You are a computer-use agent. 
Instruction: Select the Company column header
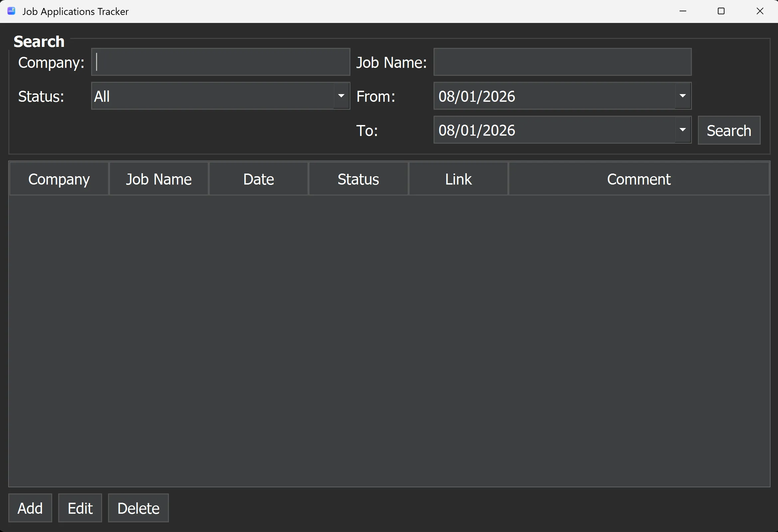(x=59, y=179)
